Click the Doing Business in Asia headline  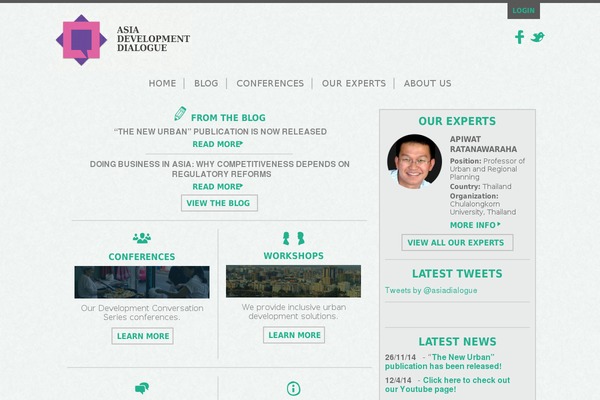point(220,169)
